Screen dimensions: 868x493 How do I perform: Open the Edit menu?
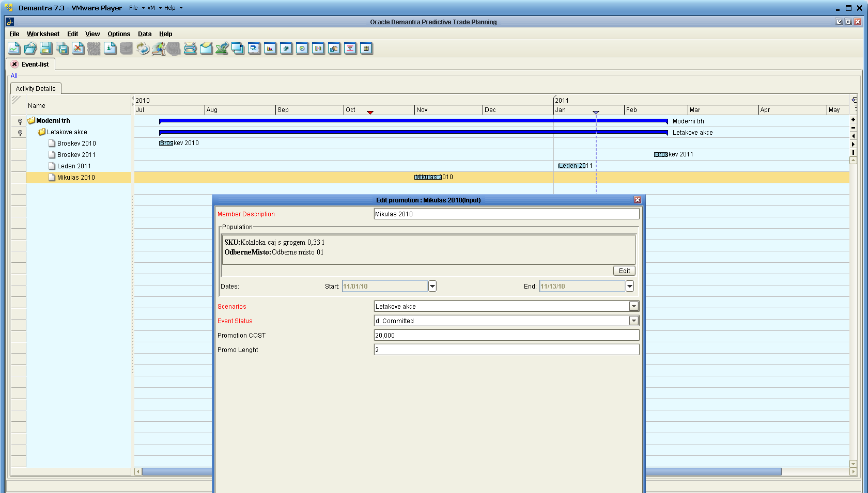[72, 34]
